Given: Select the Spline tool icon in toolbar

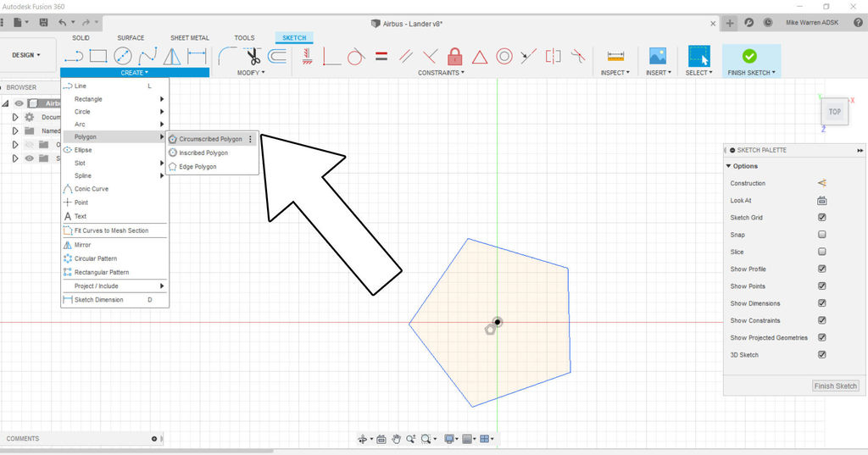Looking at the screenshot, I should point(147,56).
